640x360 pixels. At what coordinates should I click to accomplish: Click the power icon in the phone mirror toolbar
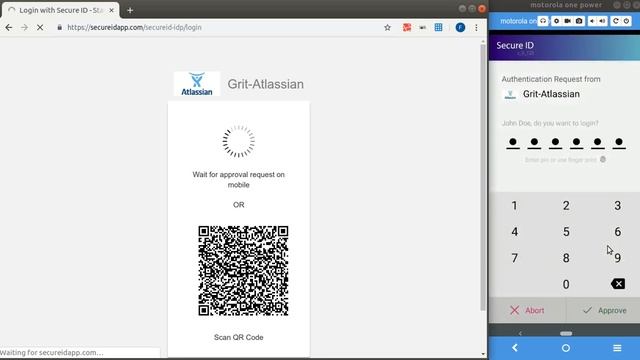[x=627, y=21]
